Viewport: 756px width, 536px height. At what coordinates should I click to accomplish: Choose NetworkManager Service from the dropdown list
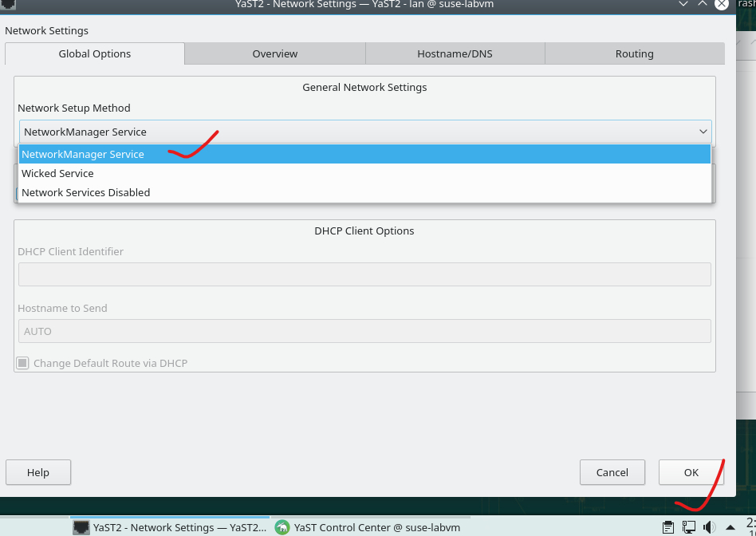point(364,155)
